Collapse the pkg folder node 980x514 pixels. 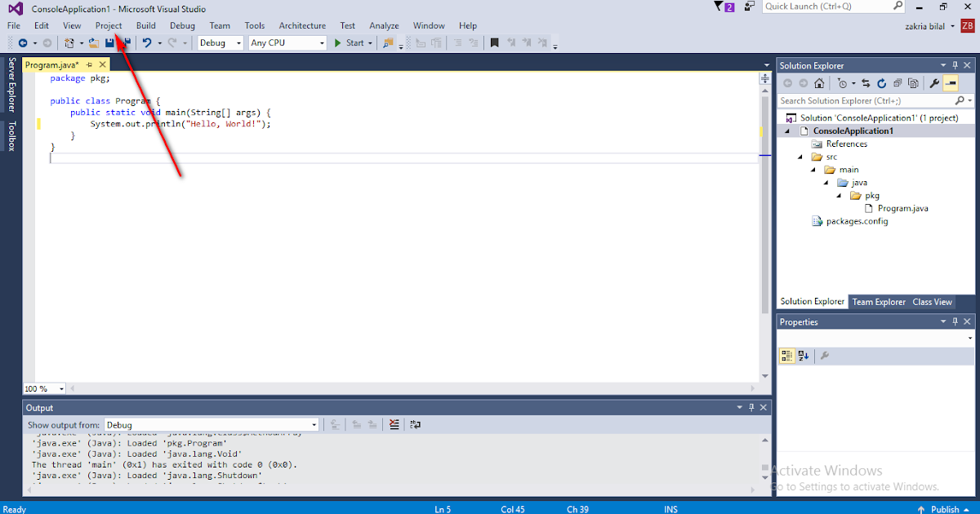840,196
